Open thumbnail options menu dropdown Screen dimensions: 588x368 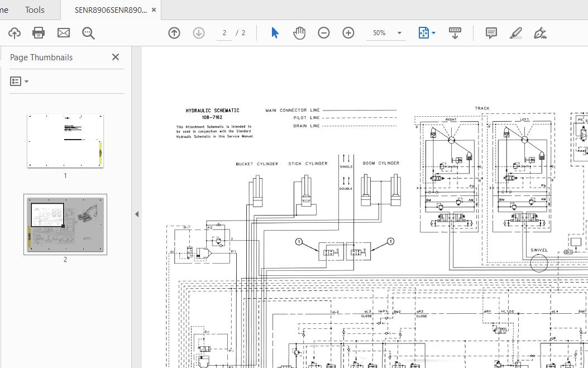click(x=19, y=82)
